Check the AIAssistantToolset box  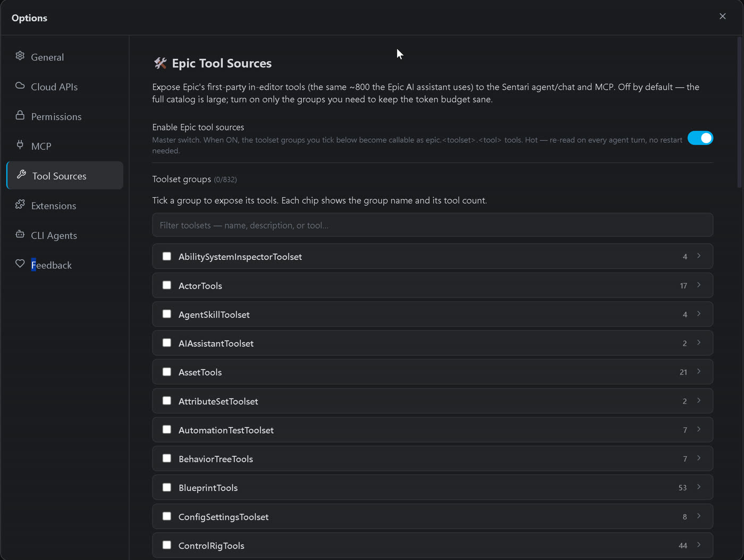pyautogui.click(x=167, y=343)
